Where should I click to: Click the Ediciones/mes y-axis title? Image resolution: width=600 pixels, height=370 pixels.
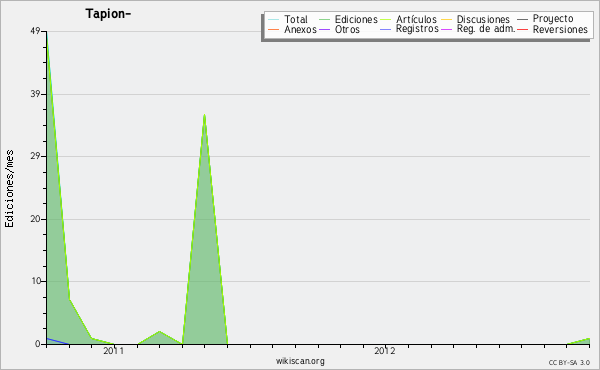click(10, 189)
